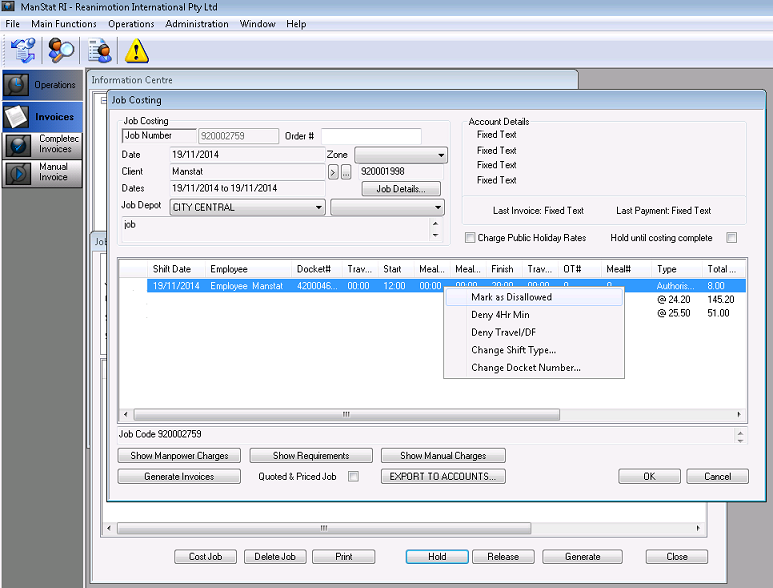773x588 pixels.
Task: Click the Print button
Action: coord(344,556)
